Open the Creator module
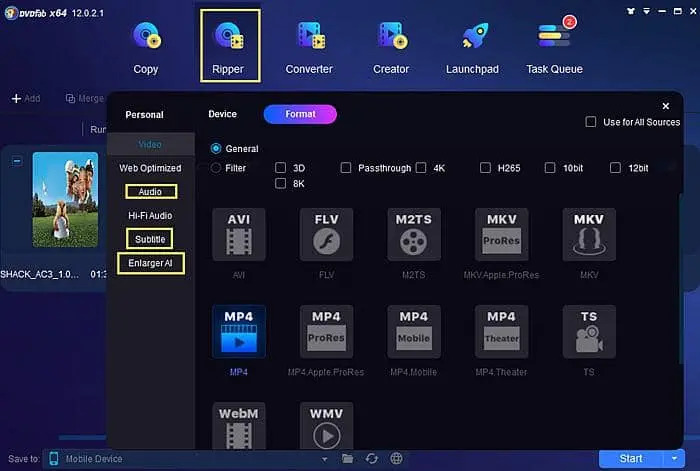The width and height of the screenshot is (700, 471). pos(391,47)
